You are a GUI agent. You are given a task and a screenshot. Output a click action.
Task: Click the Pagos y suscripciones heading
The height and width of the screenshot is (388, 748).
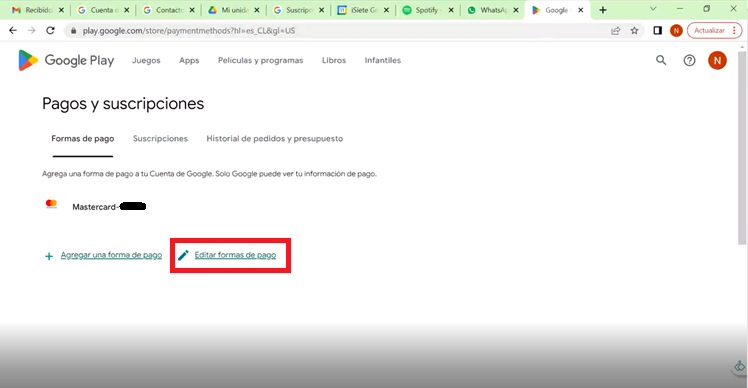(x=123, y=104)
